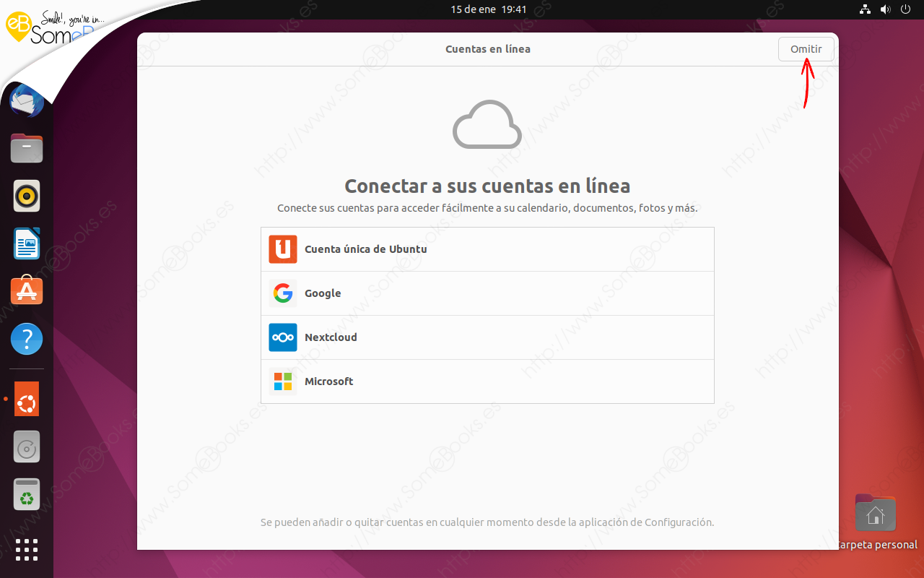Open the power menu in the top bar
The image size is (924, 578).
(x=905, y=9)
